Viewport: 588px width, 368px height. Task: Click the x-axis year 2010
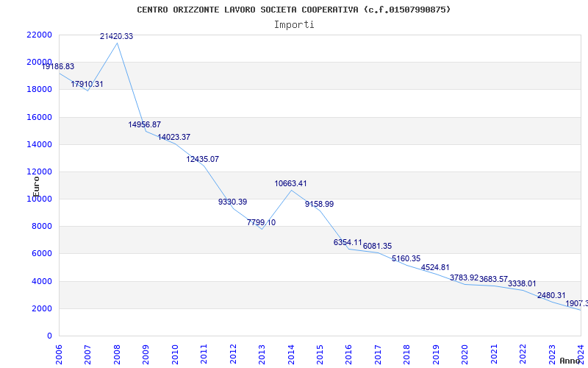pyautogui.click(x=175, y=354)
